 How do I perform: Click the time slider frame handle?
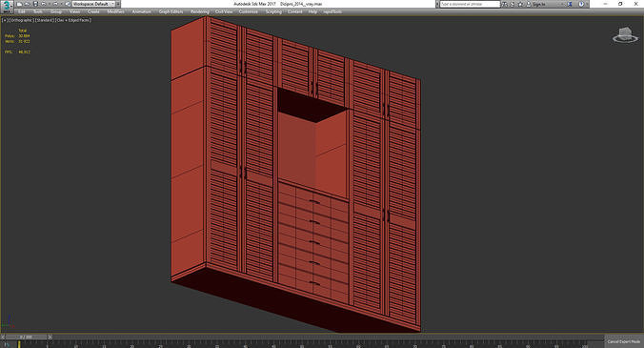click(x=26, y=337)
